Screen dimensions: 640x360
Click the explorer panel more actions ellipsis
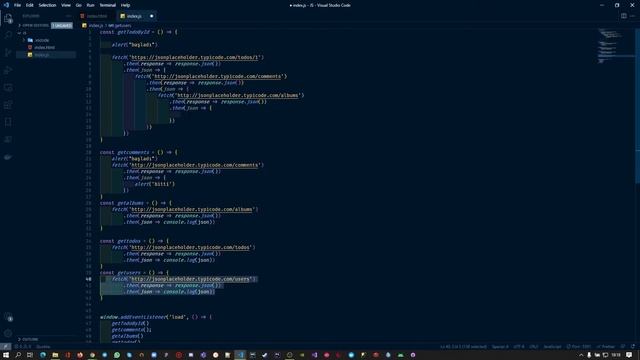coord(68,16)
